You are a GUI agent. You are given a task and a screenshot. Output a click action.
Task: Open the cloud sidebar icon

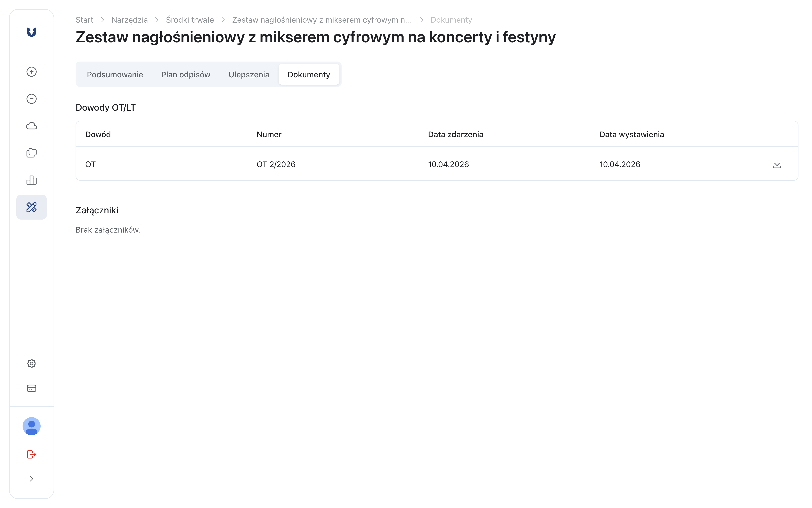pyautogui.click(x=32, y=126)
